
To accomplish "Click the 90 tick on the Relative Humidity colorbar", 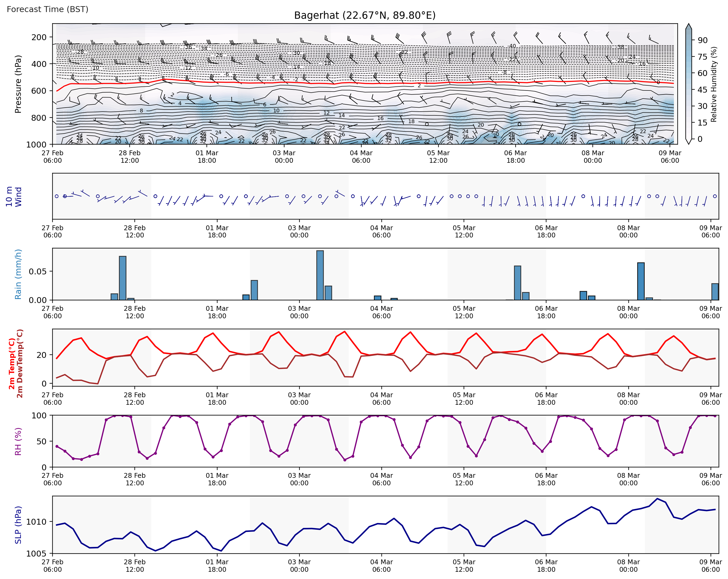I will coord(702,40).
